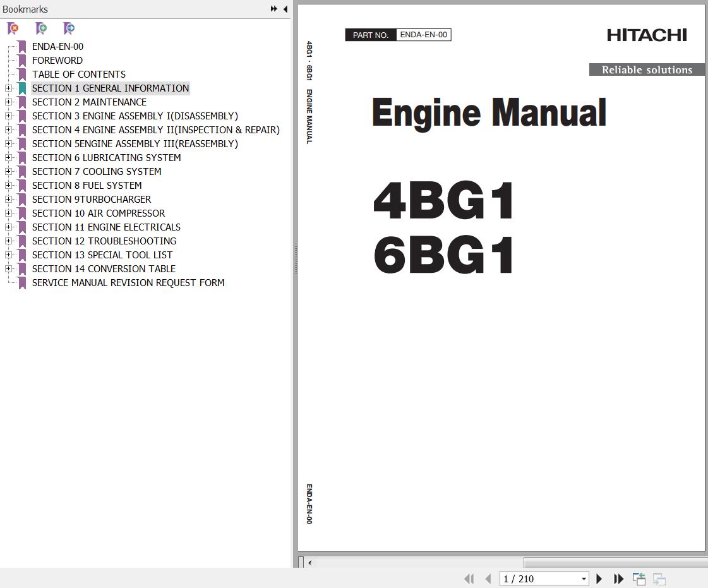Jump to SECTION 11 ENGINE ELECTRICALS
This screenshot has width=708, height=588.
(x=106, y=227)
